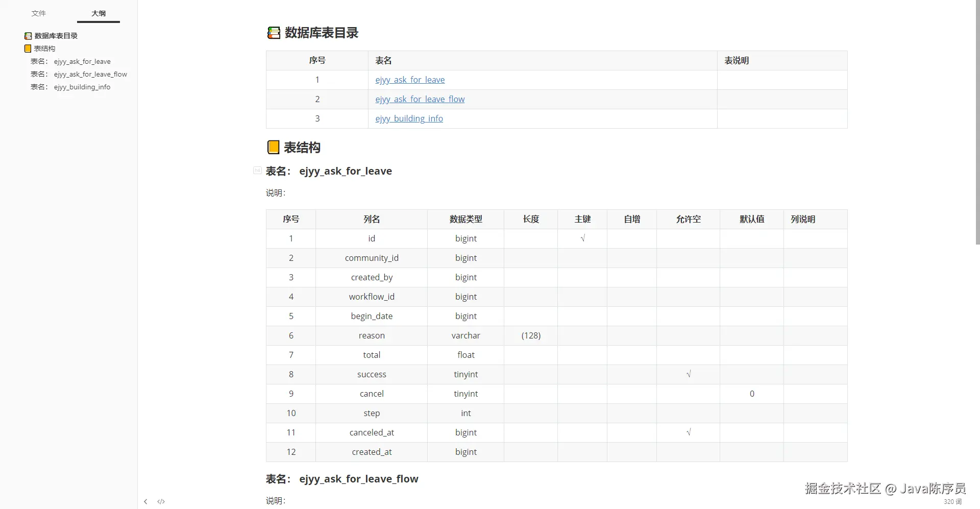Click the begin_date cell

tap(372, 317)
